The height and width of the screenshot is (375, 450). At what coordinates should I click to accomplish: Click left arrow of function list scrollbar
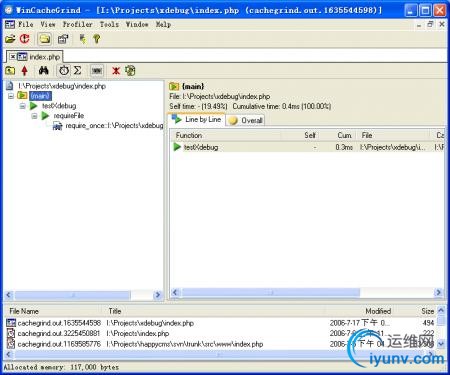click(x=175, y=293)
